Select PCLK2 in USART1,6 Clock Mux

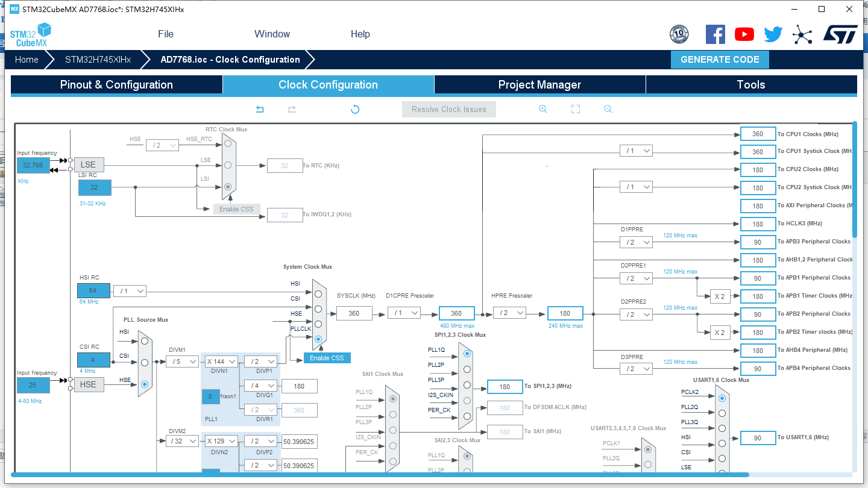pyautogui.click(x=722, y=397)
